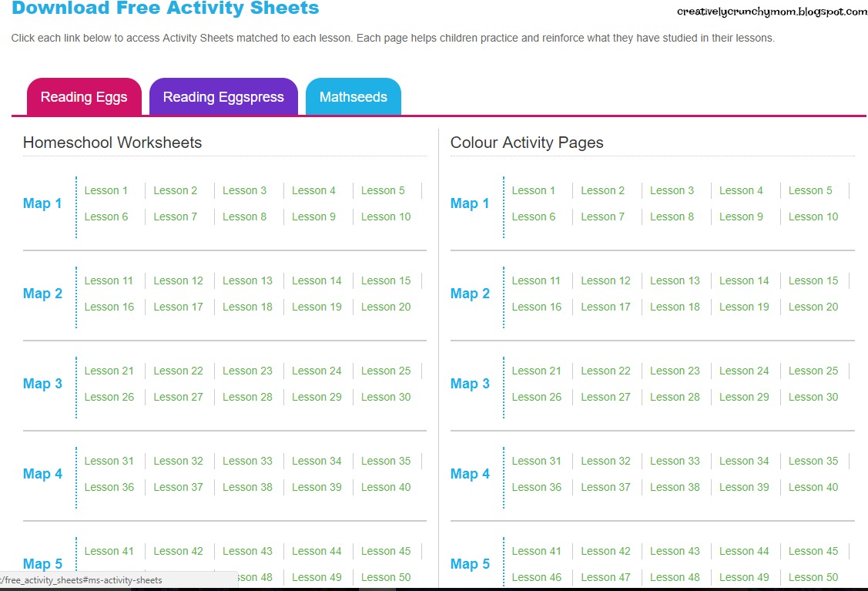The image size is (868, 591).
Task: Click the Map 3 label in Colour Activity Pages
Action: (x=470, y=384)
